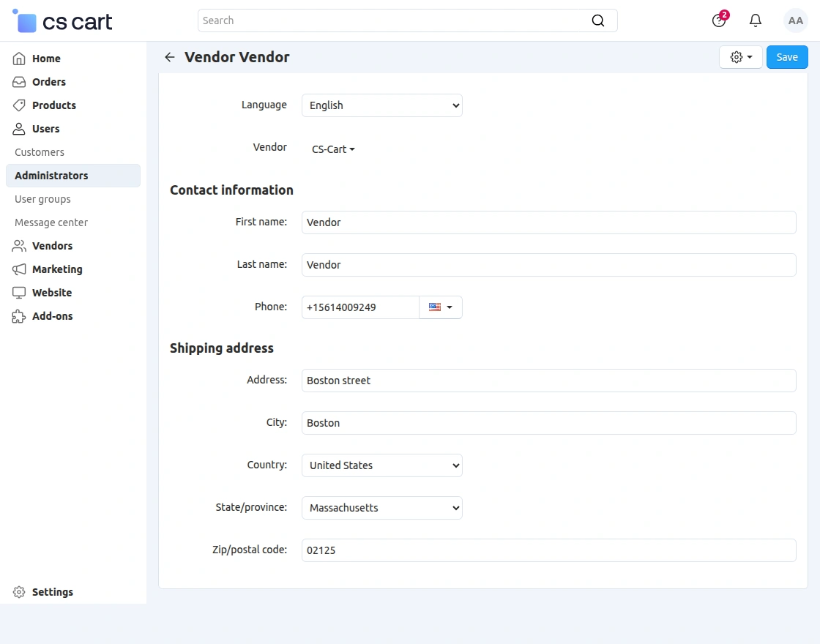Open the Country dropdown

tap(381, 465)
